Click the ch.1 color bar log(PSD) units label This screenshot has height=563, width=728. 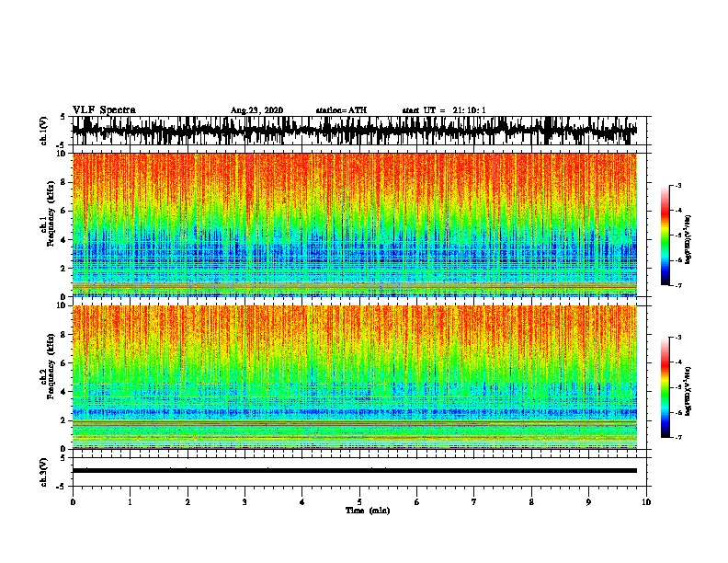point(688,239)
